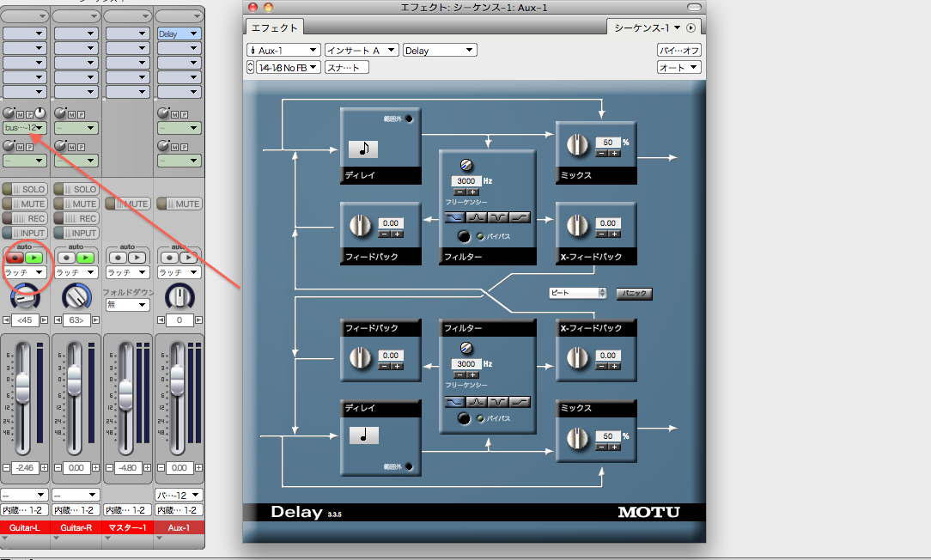
Task: Click the upper フィードバック knob
Action: tap(360, 226)
